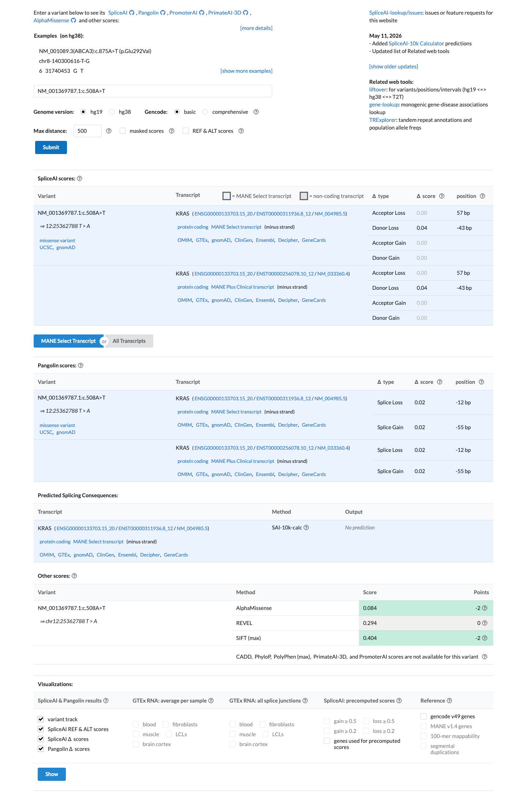Open help for the Pangolin scores heading

pyautogui.click(x=80, y=366)
